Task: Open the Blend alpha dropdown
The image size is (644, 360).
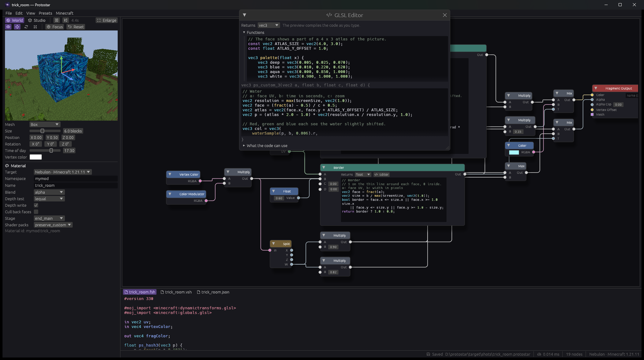Action: point(49,192)
